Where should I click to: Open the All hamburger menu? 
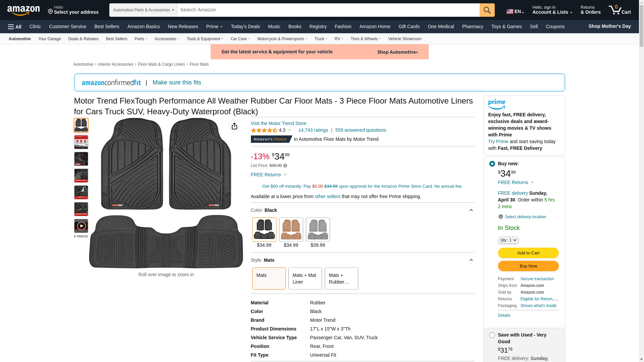point(15,27)
